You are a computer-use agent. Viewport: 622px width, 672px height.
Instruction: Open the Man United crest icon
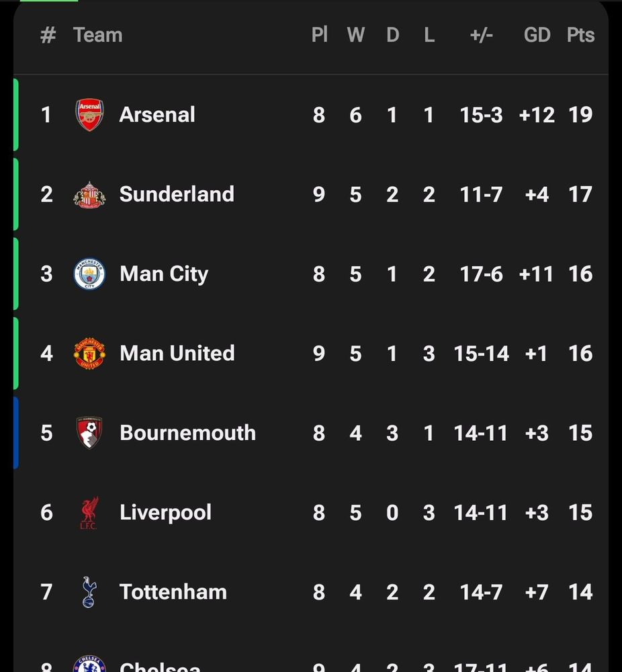pyautogui.click(x=89, y=353)
